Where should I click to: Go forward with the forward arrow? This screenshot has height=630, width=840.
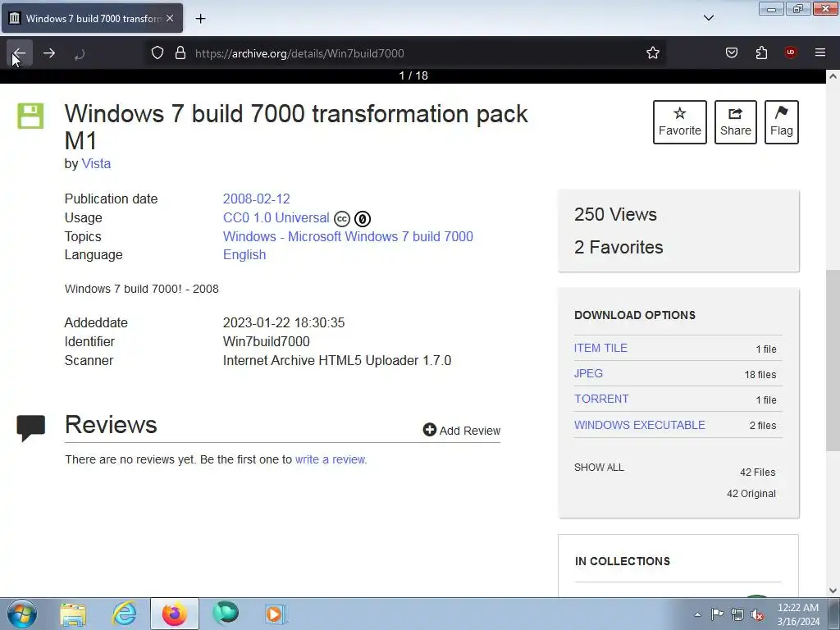click(x=49, y=53)
